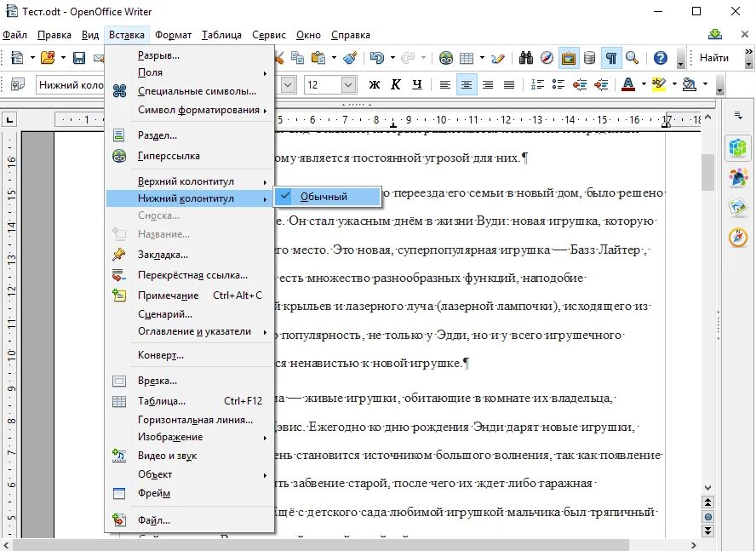Toggle Italic (К) formatting

tap(395, 85)
